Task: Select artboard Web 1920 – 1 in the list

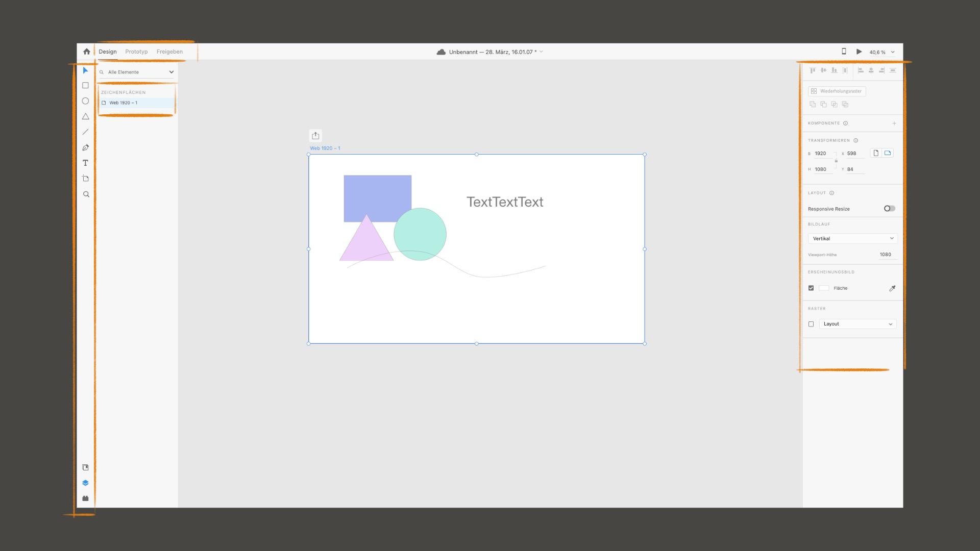Action: 122,103
